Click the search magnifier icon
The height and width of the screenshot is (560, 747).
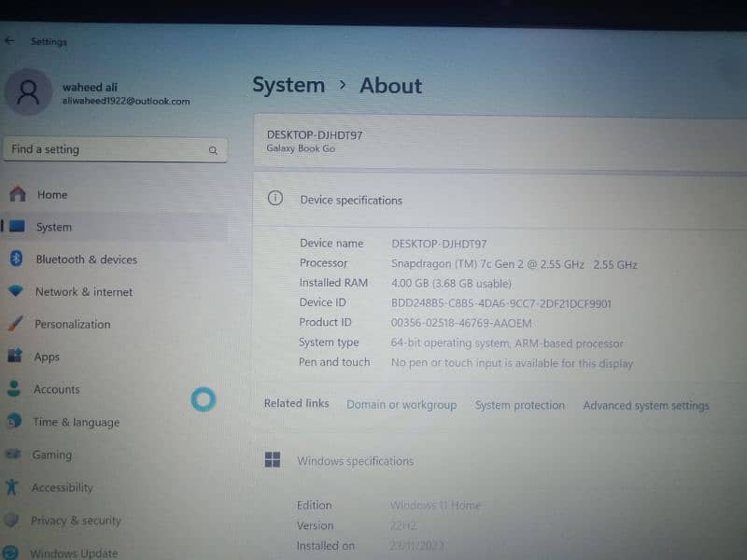[x=213, y=150]
